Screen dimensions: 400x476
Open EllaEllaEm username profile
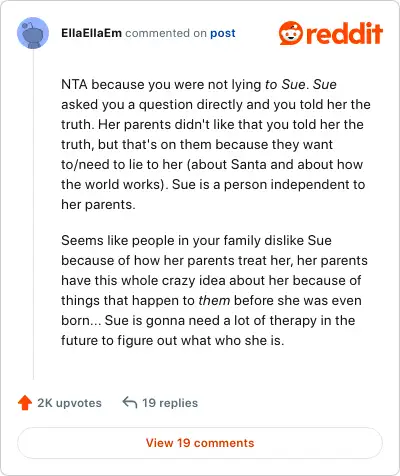pyautogui.click(x=91, y=33)
